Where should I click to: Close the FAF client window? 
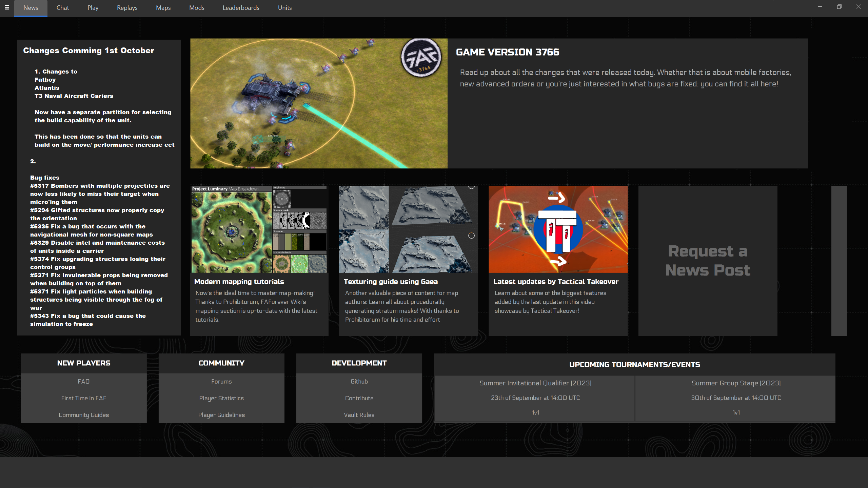click(x=859, y=7)
